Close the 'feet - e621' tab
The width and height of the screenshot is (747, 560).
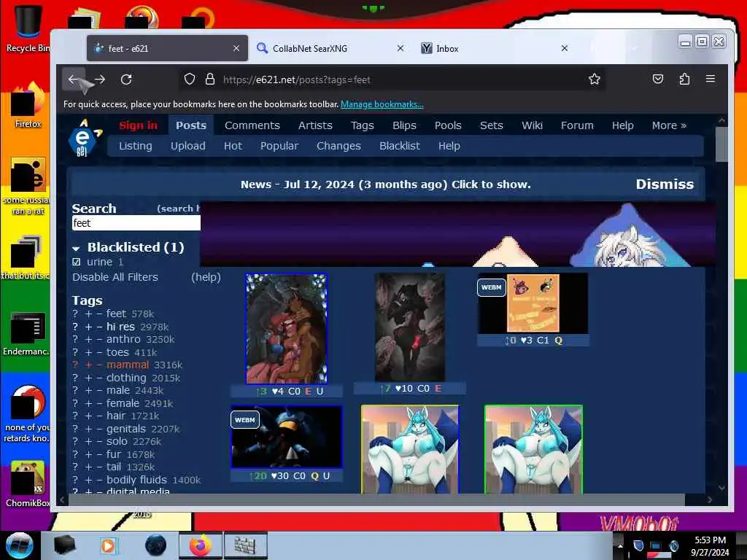coord(236,48)
